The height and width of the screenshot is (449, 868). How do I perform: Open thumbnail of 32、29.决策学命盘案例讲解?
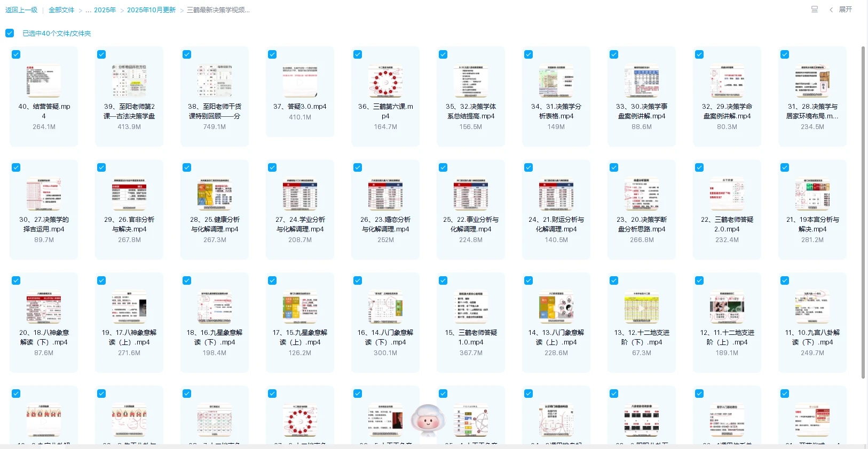click(727, 82)
